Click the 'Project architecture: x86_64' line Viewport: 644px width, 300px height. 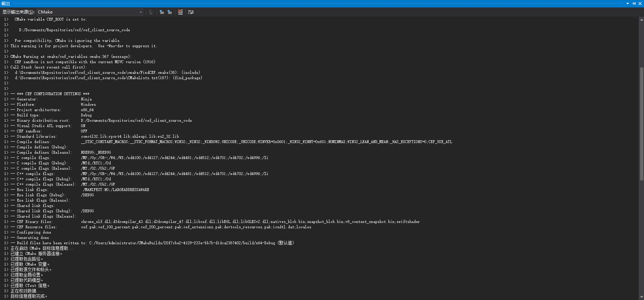pos(52,110)
